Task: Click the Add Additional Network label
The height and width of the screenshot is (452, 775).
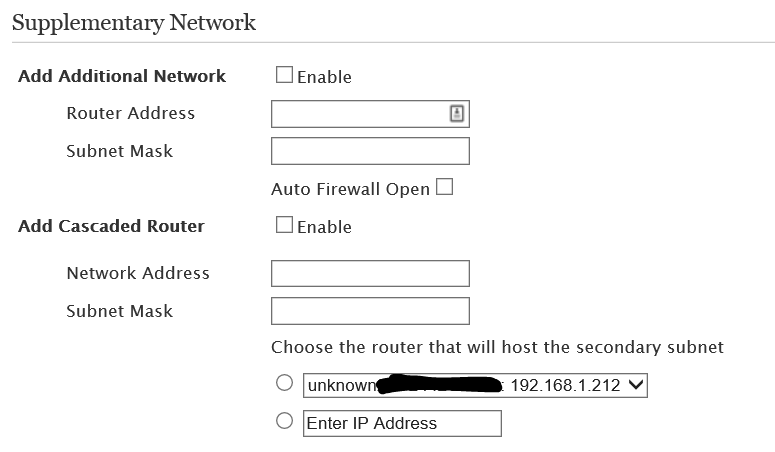Action: 122,76
